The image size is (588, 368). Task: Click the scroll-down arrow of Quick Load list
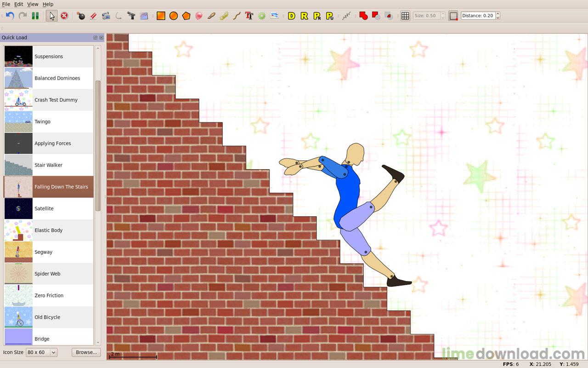click(x=98, y=343)
